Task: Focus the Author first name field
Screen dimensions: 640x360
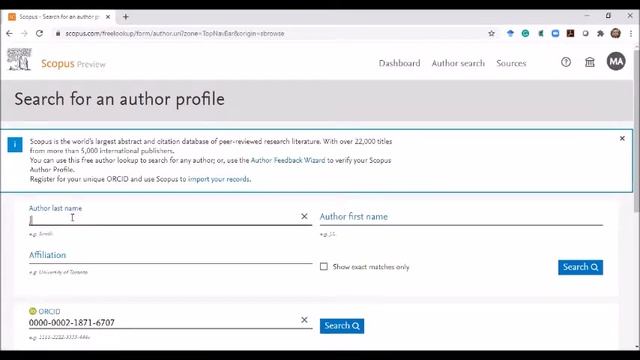Action: tap(461, 217)
